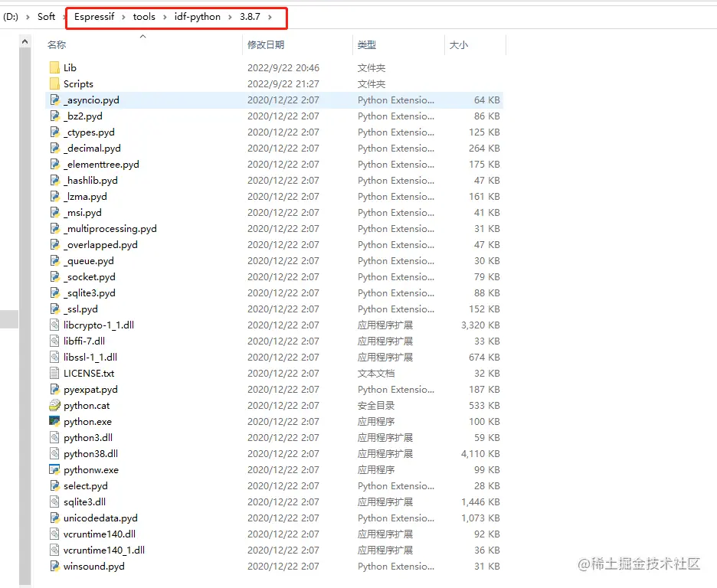Image resolution: width=717 pixels, height=588 pixels.
Task: Click the 1,446 KB size value
Action: coord(480,501)
